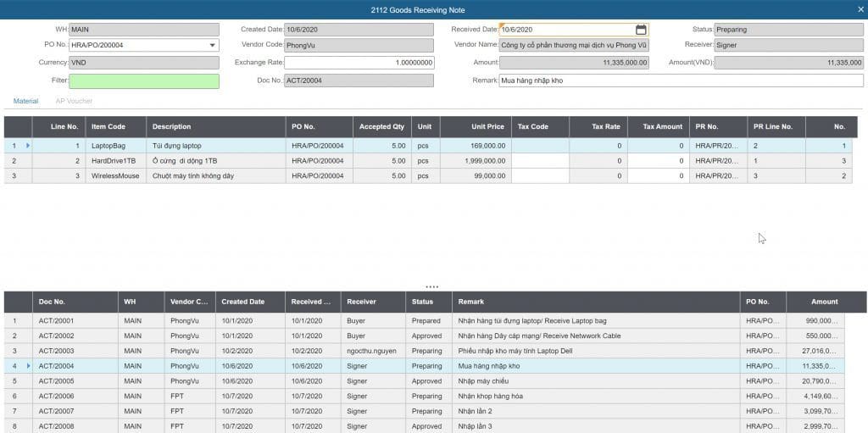Select the Material tab
This screenshot has width=868, height=433.
point(25,101)
